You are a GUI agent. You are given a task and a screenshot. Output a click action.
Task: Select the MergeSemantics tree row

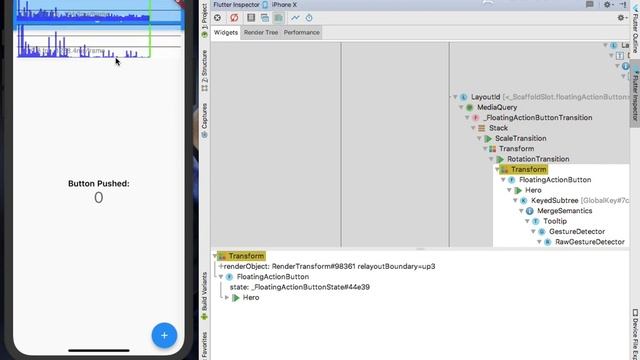564,211
